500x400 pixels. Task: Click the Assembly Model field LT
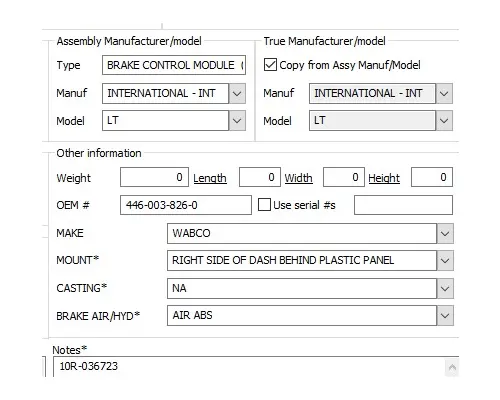[165, 120]
